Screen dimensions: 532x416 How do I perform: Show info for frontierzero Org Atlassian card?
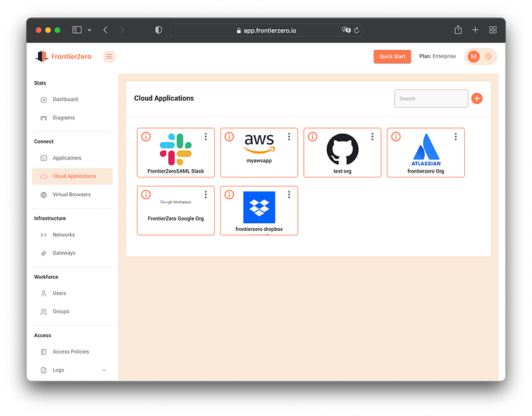396,137
